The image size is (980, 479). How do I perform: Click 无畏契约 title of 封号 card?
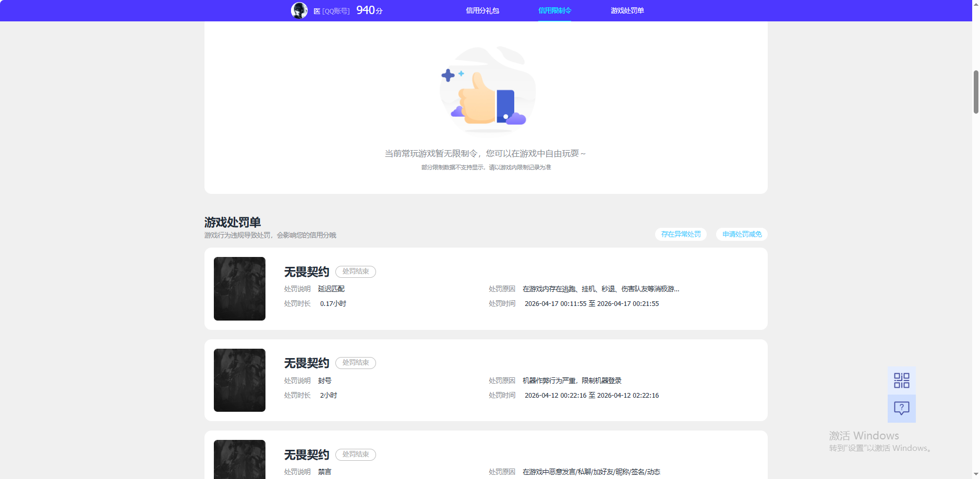[307, 363]
